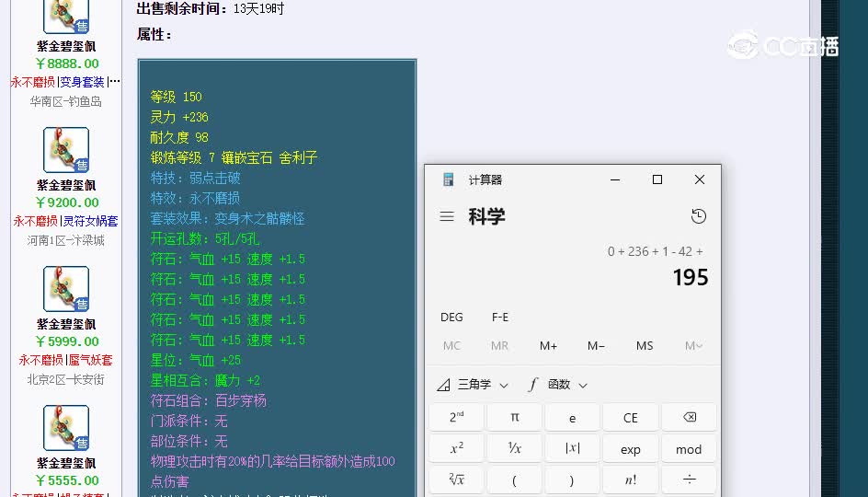Click the close parenthesis key

pos(573,480)
